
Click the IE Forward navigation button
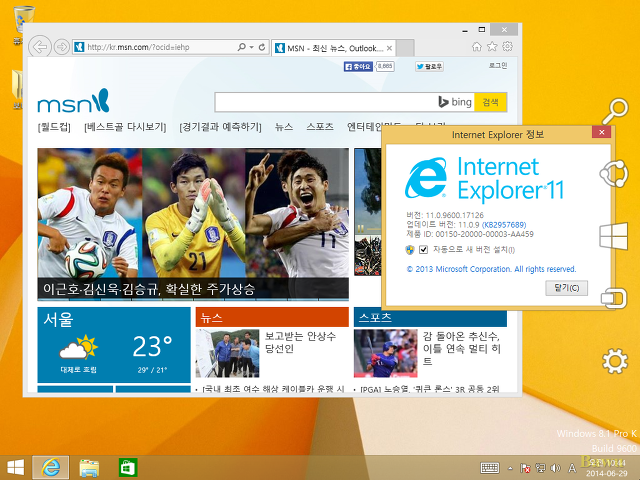click(62, 47)
